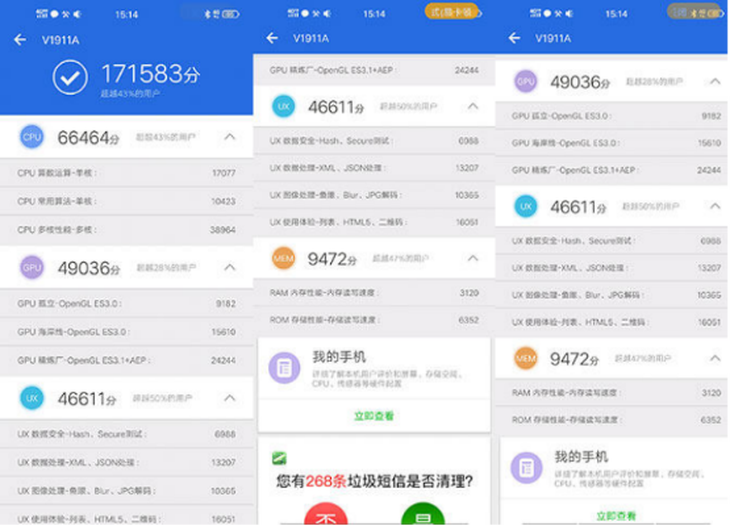
Task: Tap the checkmark circle beside 171583 score
Action: pos(70,78)
